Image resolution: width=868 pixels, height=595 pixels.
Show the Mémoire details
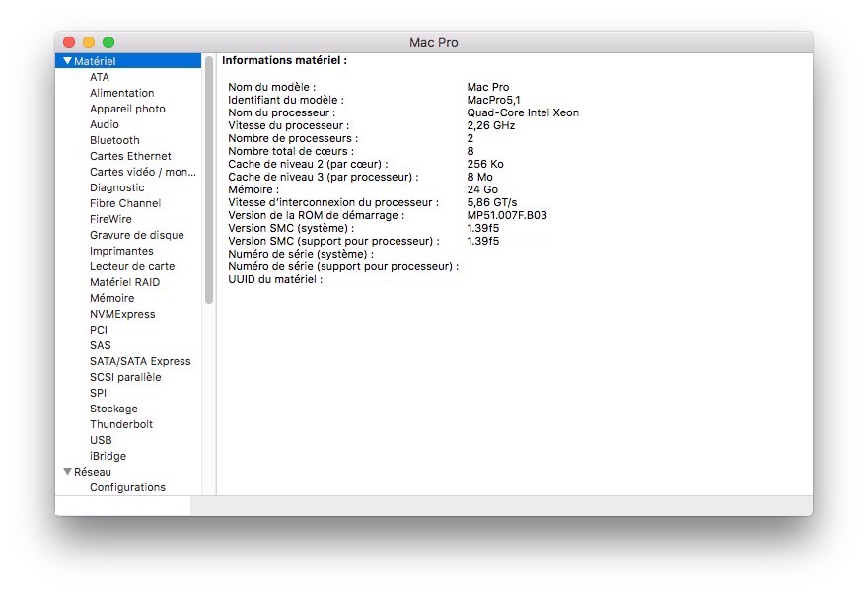click(111, 298)
